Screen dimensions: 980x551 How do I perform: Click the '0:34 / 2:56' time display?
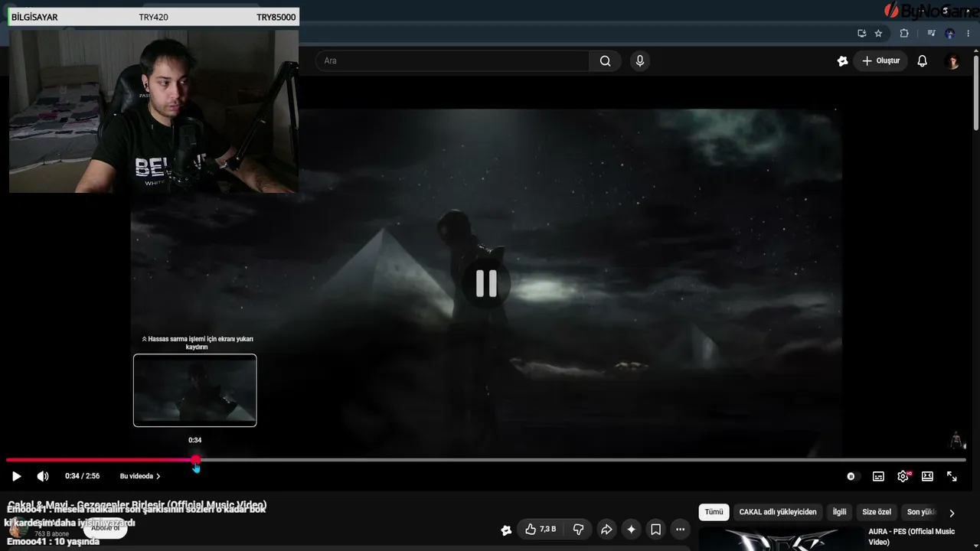point(82,476)
